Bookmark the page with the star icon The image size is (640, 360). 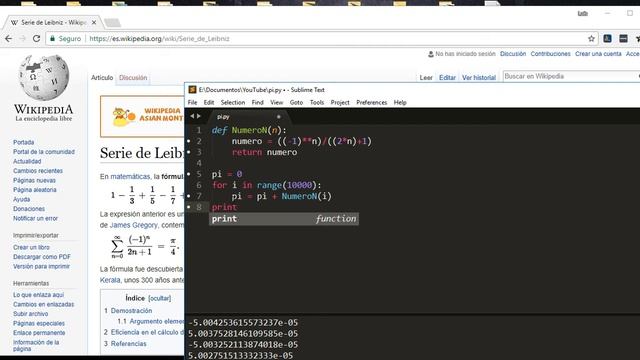tap(591, 39)
